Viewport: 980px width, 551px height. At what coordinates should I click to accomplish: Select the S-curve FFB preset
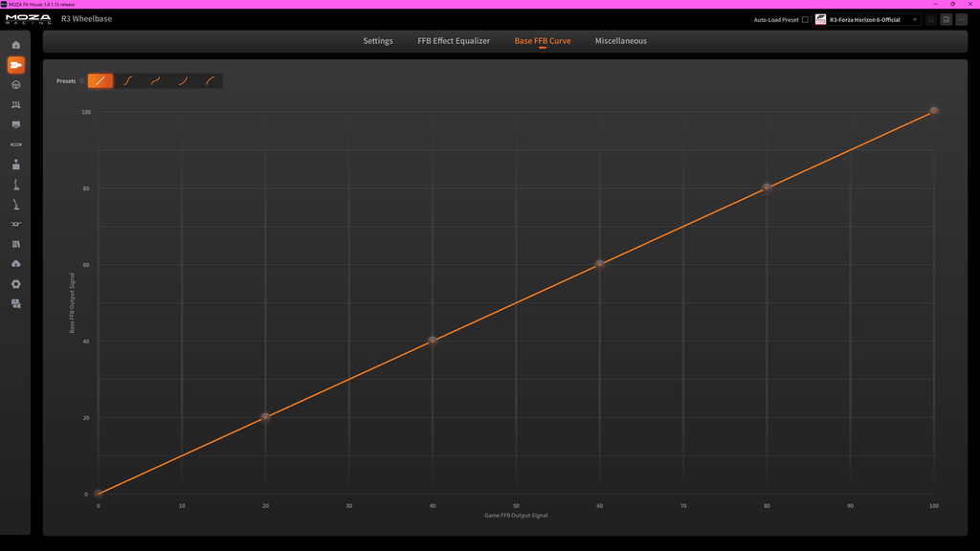click(127, 80)
